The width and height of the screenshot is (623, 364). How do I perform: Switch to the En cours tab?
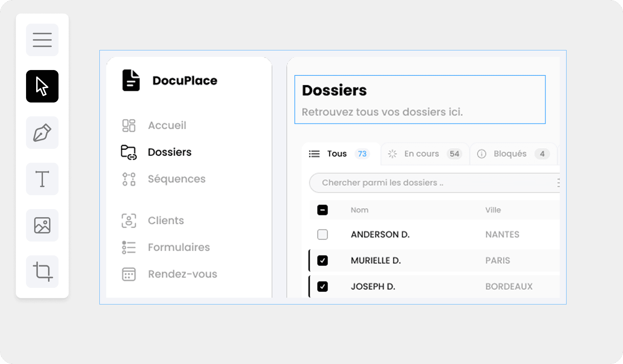click(x=425, y=154)
